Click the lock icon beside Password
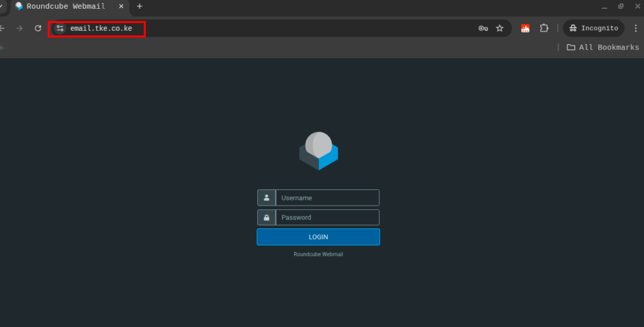Screen dimensions: 644x327 pyautogui.click(x=267, y=218)
